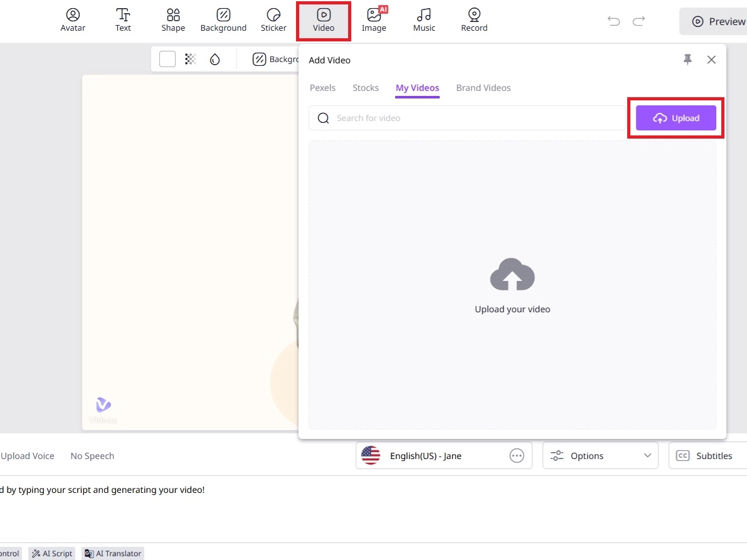Image resolution: width=747 pixels, height=560 pixels.
Task: Open the Sticker panel
Action: click(x=273, y=20)
